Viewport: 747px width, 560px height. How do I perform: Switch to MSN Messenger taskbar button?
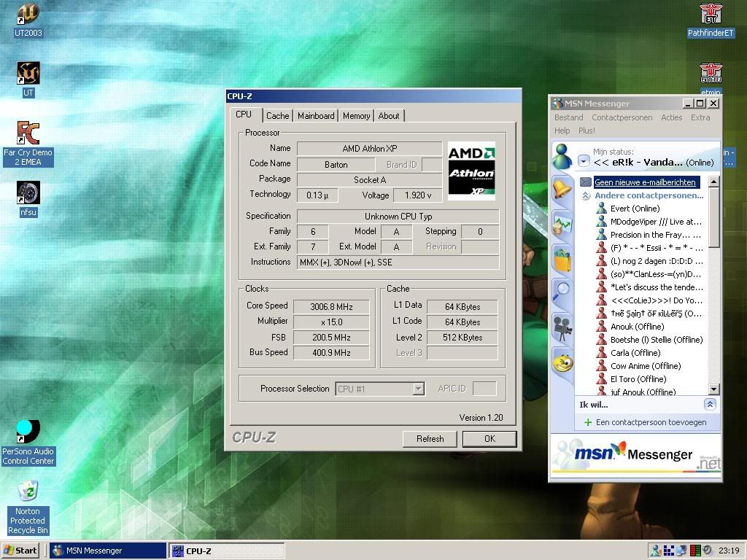(x=108, y=551)
